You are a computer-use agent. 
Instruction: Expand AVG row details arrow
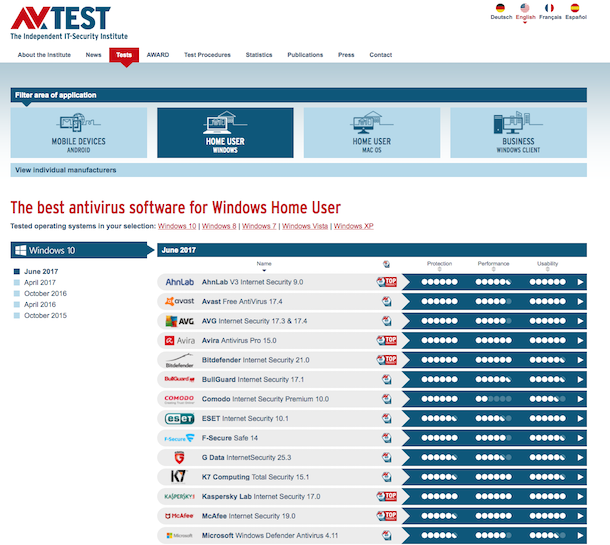click(x=580, y=321)
